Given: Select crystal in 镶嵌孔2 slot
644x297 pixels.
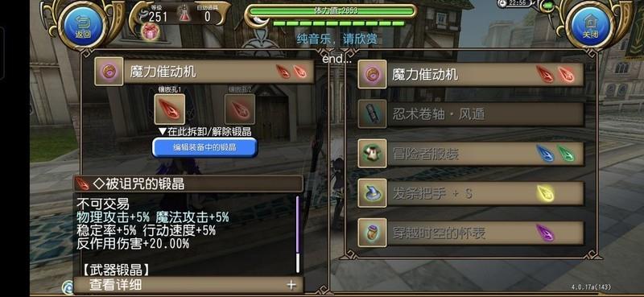Looking at the screenshot, I should point(240,109).
